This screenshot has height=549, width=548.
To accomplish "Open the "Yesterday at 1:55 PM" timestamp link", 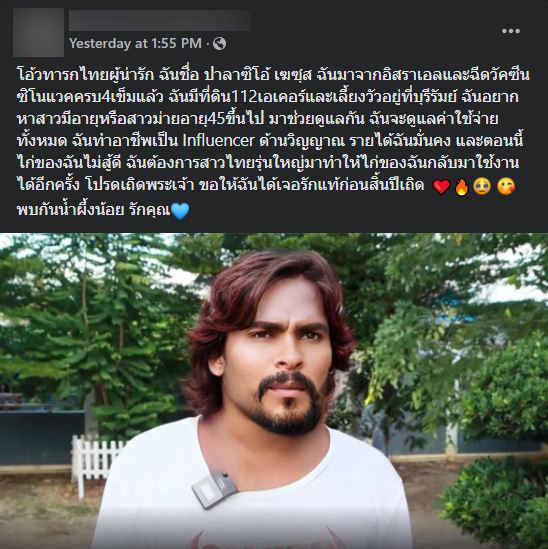I will [135, 43].
